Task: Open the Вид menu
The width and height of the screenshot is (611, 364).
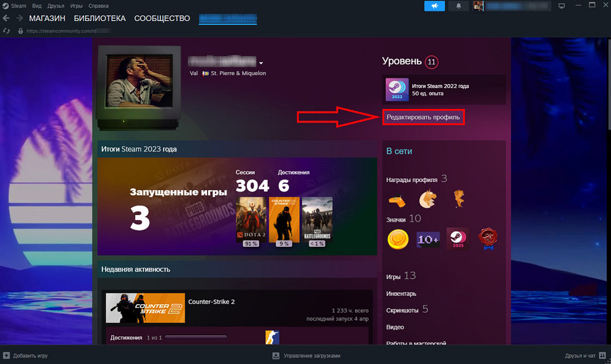Action: click(x=37, y=6)
